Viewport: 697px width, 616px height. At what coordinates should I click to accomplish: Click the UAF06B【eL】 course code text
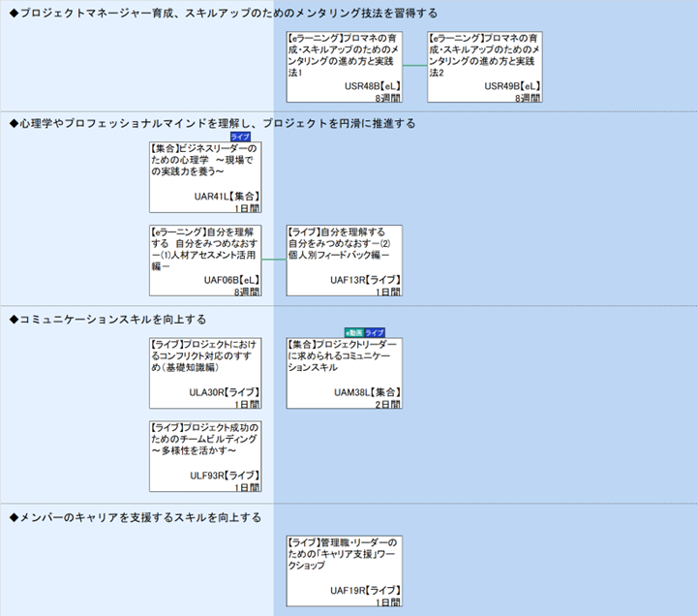(231, 280)
